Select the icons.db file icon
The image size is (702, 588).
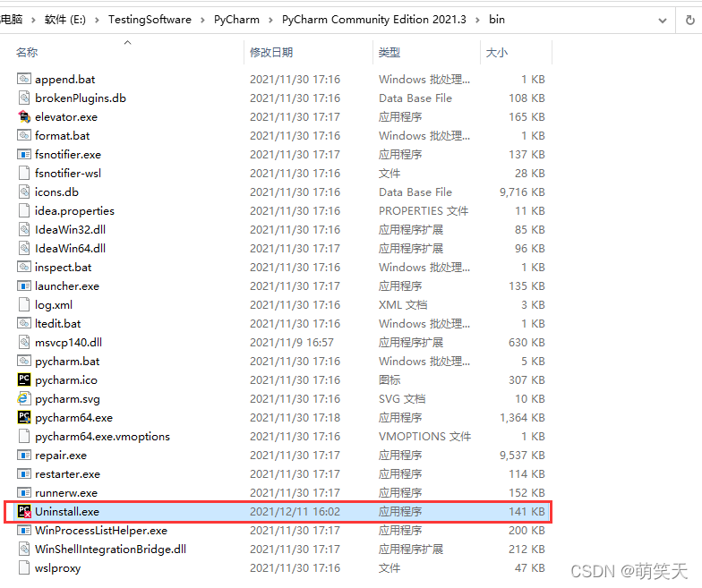[24, 192]
